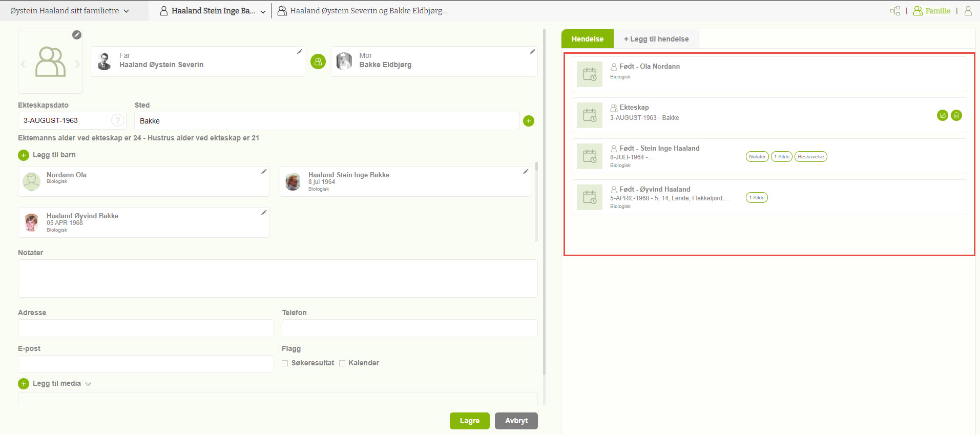Image resolution: width=980 pixels, height=435 pixels.
Task: Open the family tree view icon
Action: [x=895, y=11]
